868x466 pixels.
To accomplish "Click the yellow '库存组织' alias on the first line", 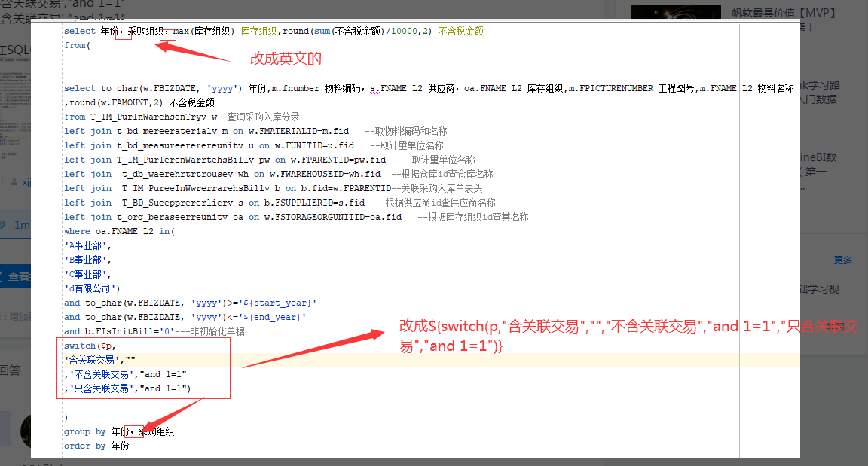I will click(258, 31).
